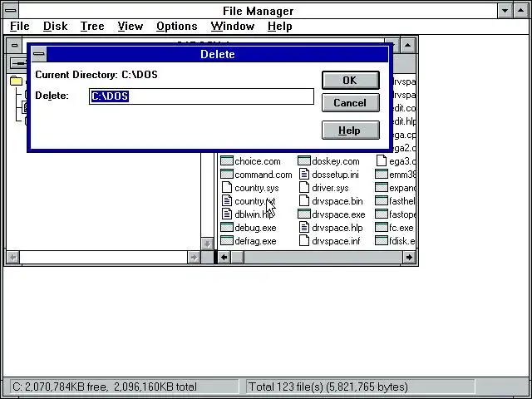Cancel the Delete dialog

tap(351, 103)
